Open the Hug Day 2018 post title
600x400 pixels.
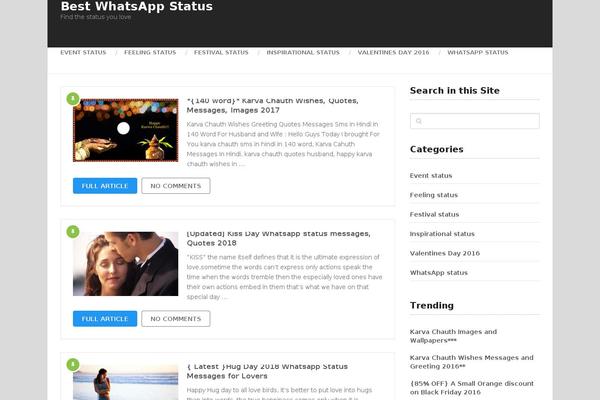(267, 371)
